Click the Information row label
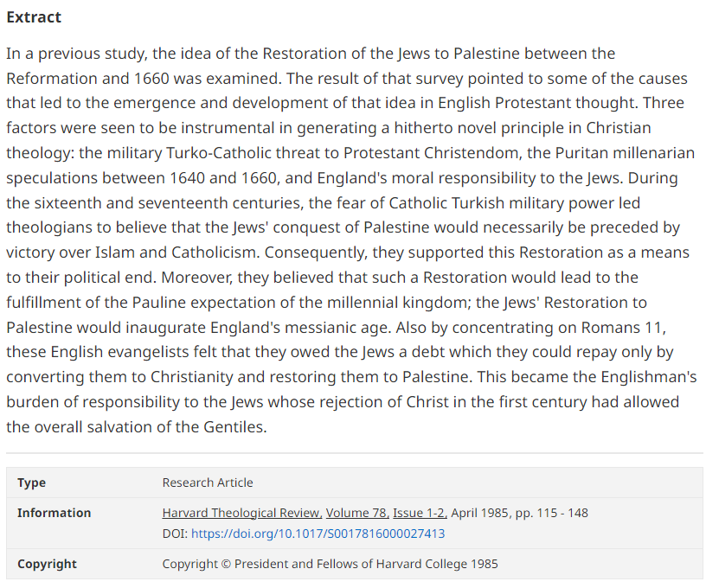Screen dimensions: 706x588 pos(54,513)
